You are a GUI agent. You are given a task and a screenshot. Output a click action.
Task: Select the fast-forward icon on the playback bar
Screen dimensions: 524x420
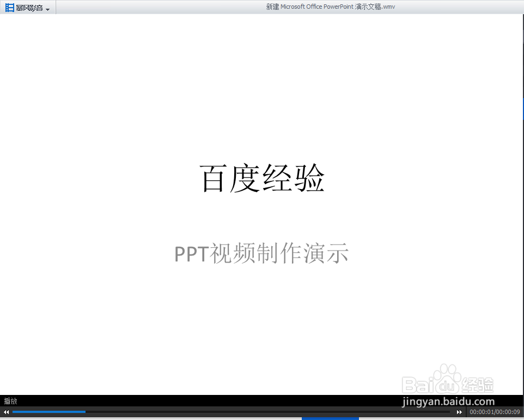point(459,412)
